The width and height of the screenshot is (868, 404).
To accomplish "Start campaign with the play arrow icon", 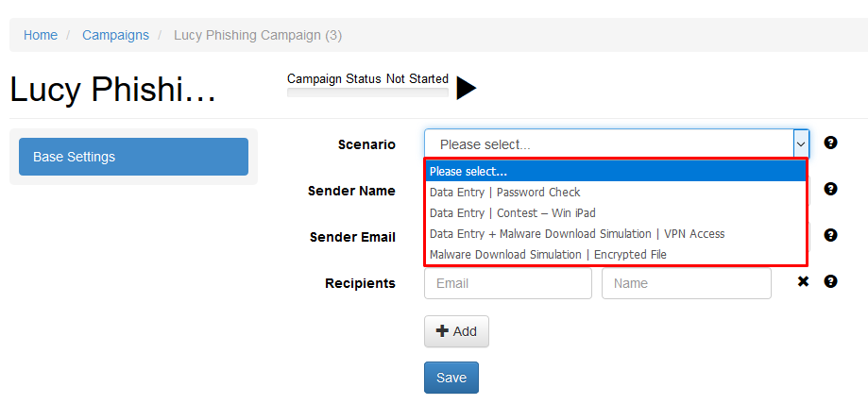I will 466,88.
